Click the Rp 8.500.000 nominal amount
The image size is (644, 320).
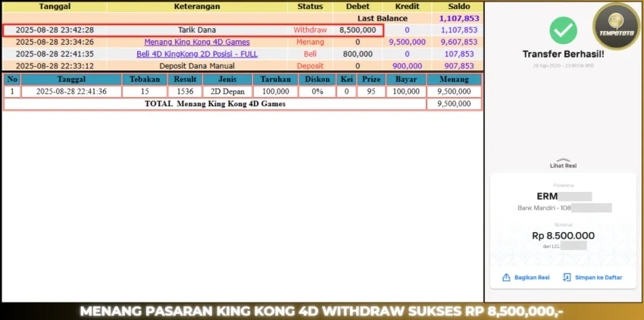click(x=563, y=236)
